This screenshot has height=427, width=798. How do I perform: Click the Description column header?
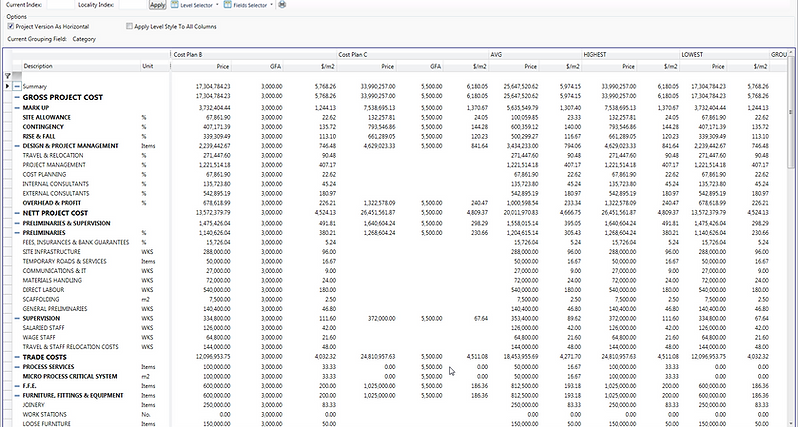tap(81, 66)
